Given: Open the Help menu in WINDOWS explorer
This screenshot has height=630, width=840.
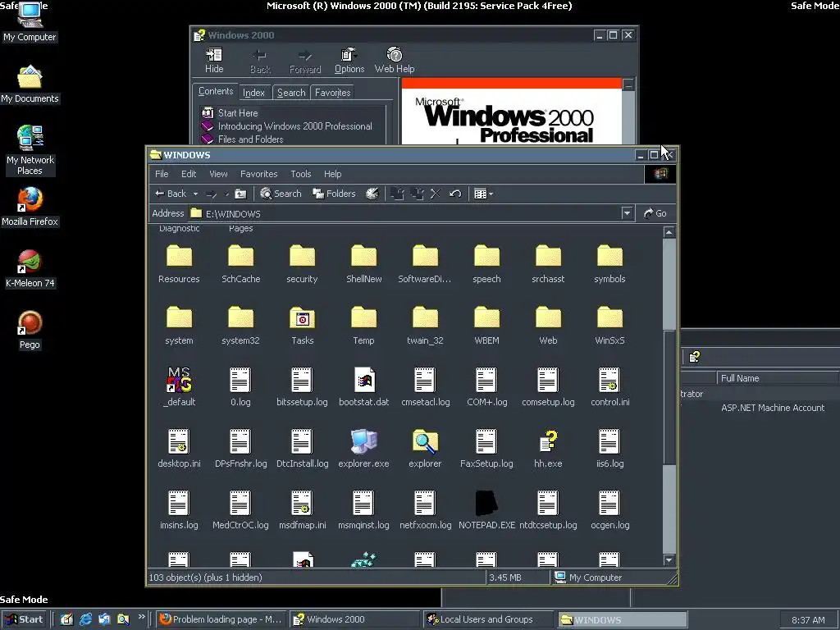Looking at the screenshot, I should (x=333, y=174).
